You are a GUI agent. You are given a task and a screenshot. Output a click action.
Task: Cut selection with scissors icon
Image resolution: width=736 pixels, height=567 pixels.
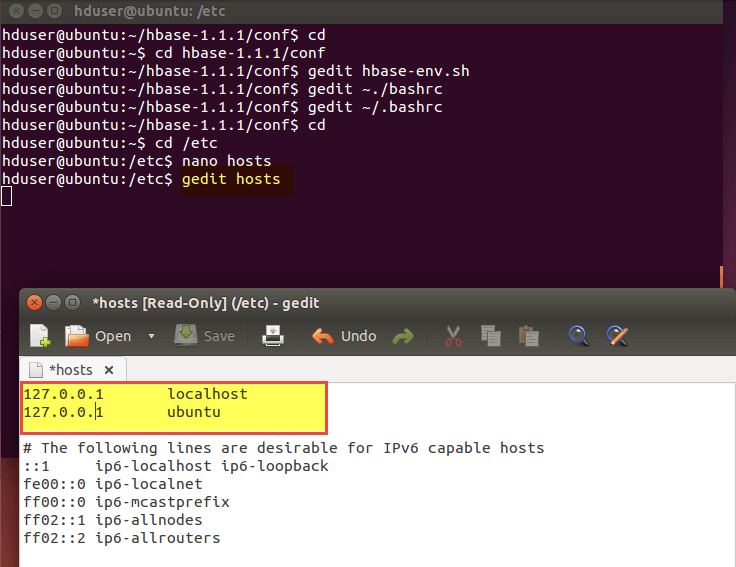[x=453, y=336]
